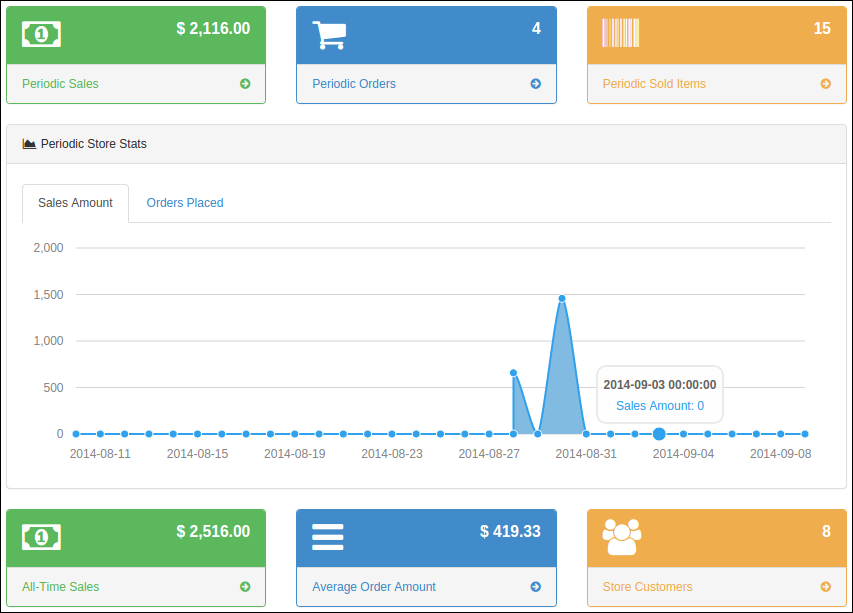This screenshot has width=853, height=613.
Task: Follow the Average Order Amount link
Action: (x=374, y=587)
